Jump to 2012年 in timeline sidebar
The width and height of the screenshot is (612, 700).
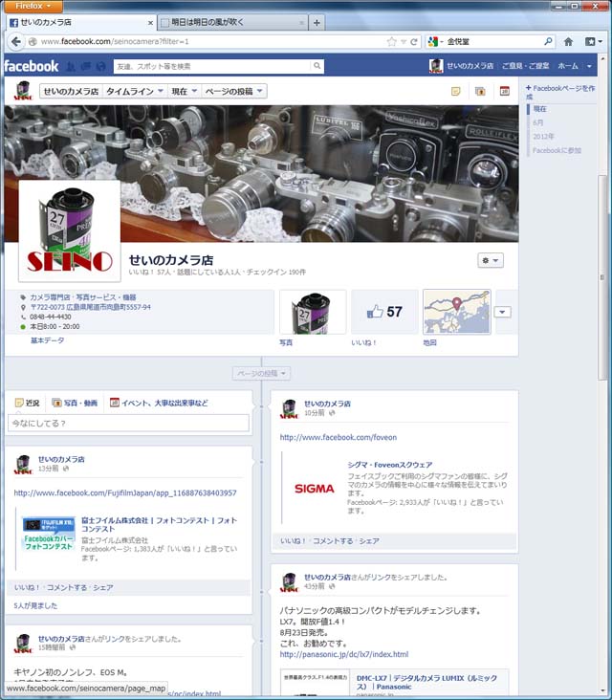[543, 136]
